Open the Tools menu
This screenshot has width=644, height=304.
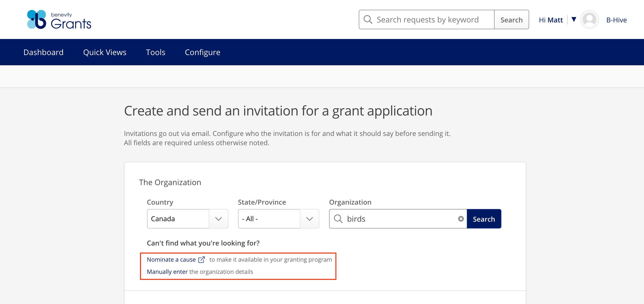(x=156, y=52)
